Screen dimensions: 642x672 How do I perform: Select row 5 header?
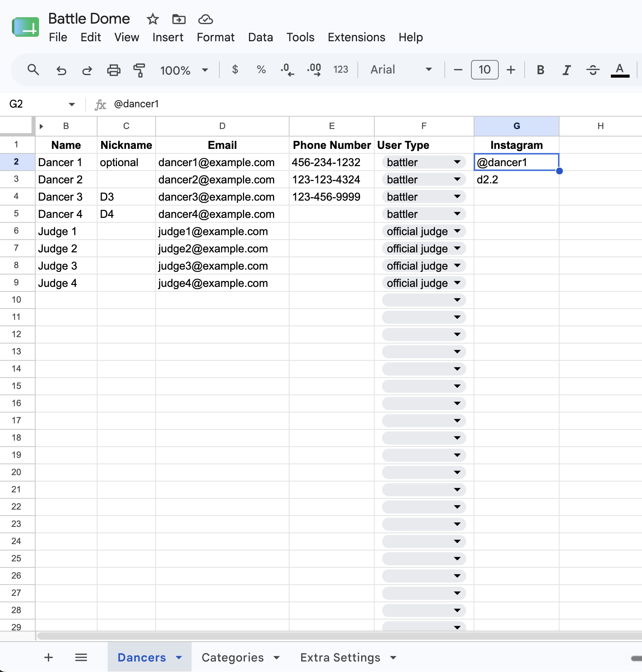(16, 214)
